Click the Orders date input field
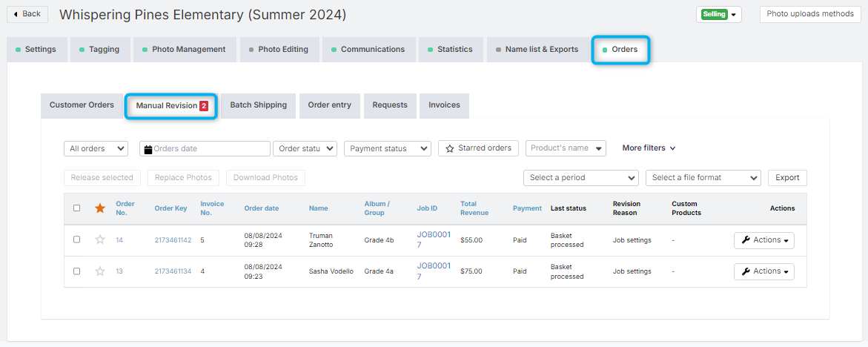Image resolution: width=868 pixels, height=347 pixels. 205,149
